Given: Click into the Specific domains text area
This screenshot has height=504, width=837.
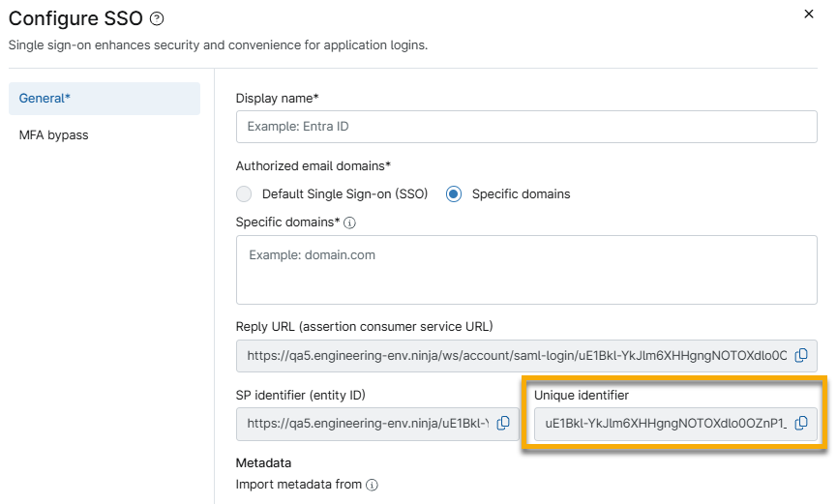Looking at the screenshot, I should 526,270.
